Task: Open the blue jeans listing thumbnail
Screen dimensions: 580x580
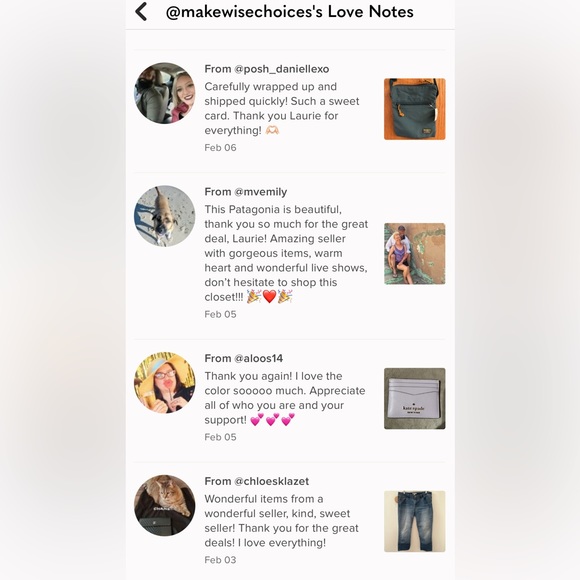Action: 415,521
